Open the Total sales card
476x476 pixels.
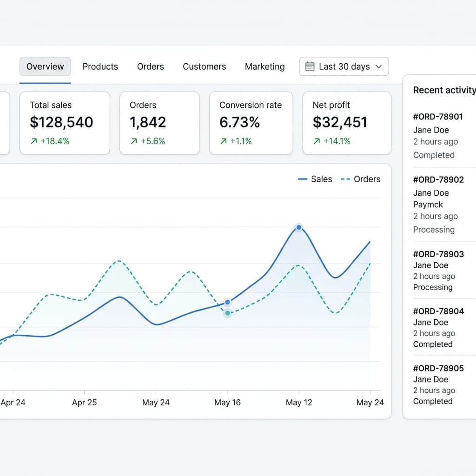(65, 123)
